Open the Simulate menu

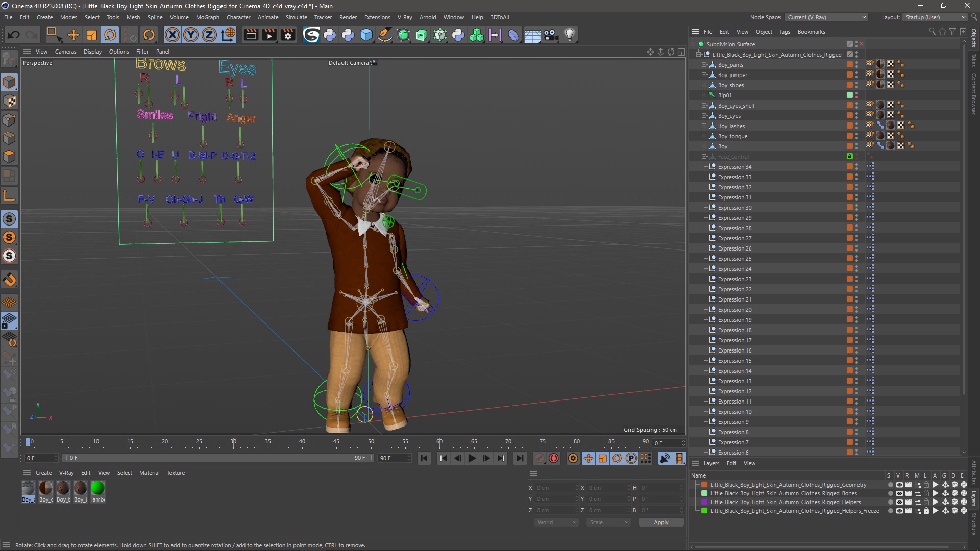tap(296, 17)
